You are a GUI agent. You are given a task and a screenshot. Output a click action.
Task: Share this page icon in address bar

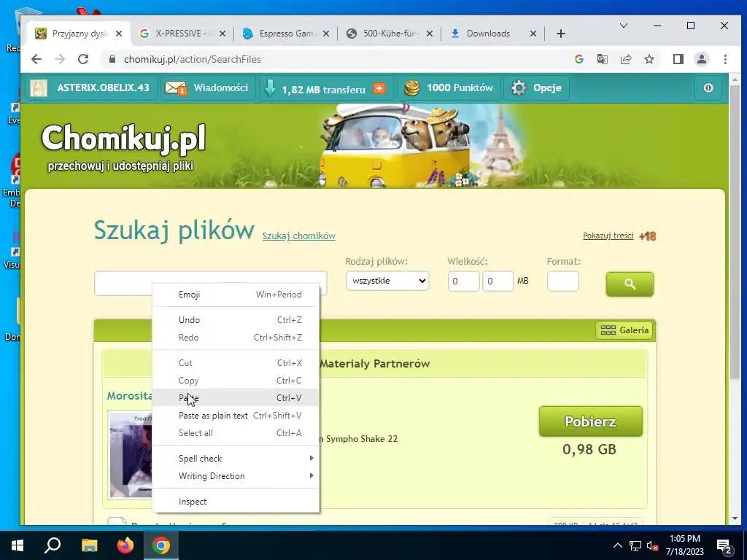pyautogui.click(x=625, y=59)
